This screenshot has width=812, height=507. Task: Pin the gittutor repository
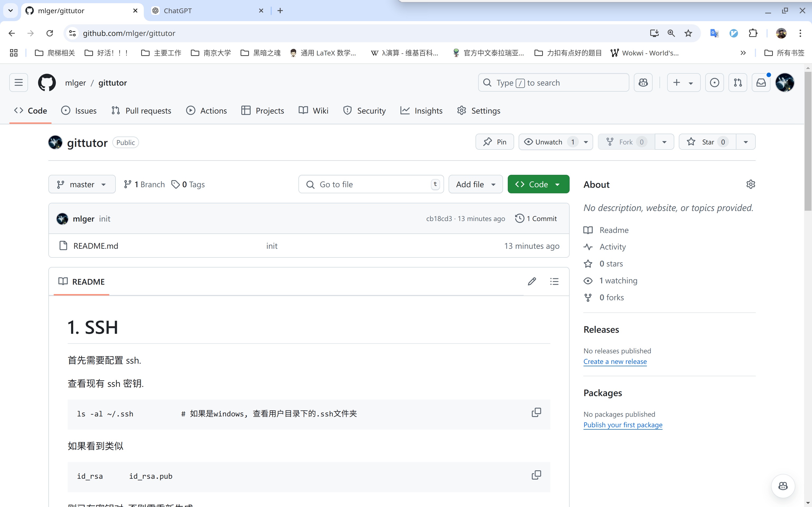495,142
